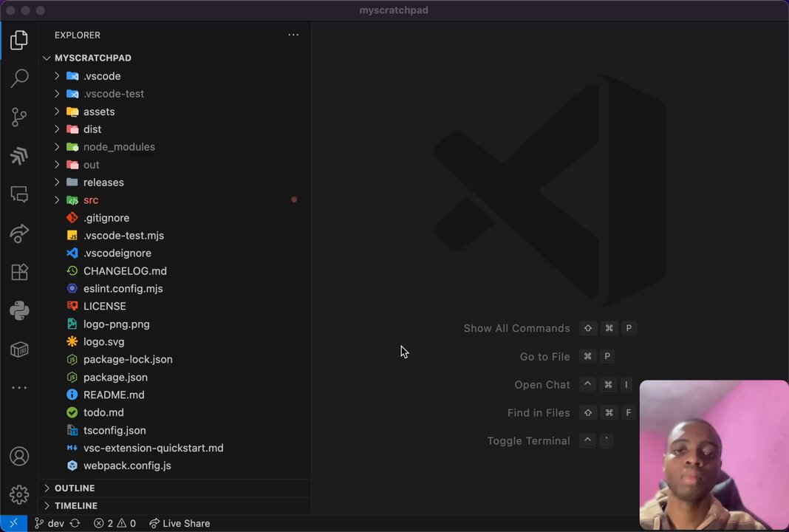Image resolution: width=789 pixels, height=532 pixels.
Task: Expand the releases folder
Action: click(174, 183)
